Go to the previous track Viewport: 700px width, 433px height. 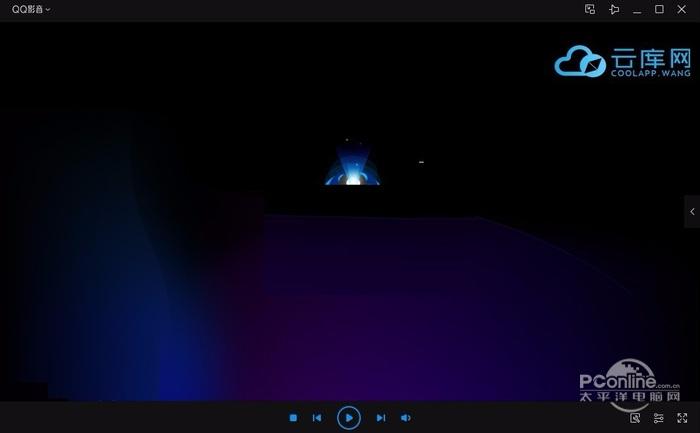(317, 418)
